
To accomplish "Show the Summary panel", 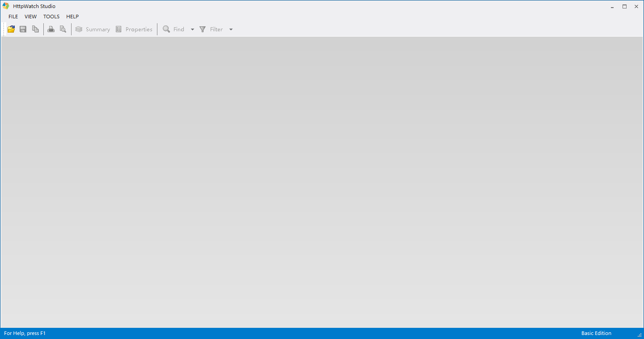I will click(x=92, y=29).
